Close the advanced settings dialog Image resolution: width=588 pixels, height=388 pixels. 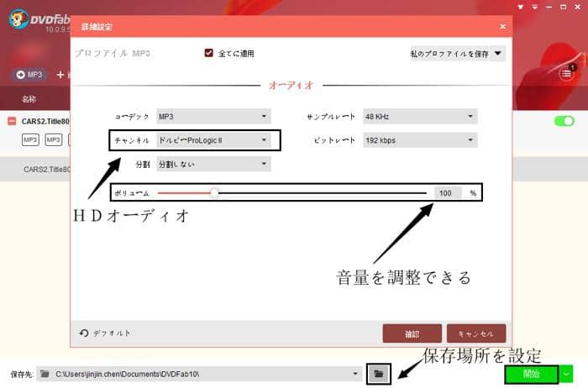(x=502, y=26)
